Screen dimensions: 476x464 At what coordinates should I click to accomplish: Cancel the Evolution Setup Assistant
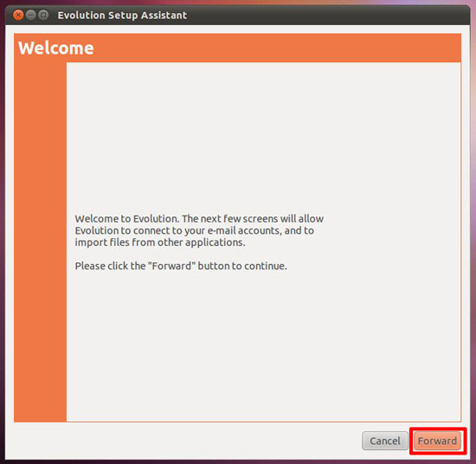pos(385,441)
